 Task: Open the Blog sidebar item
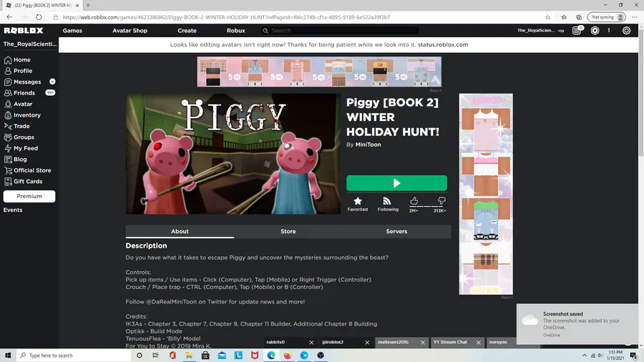(x=16, y=160)
